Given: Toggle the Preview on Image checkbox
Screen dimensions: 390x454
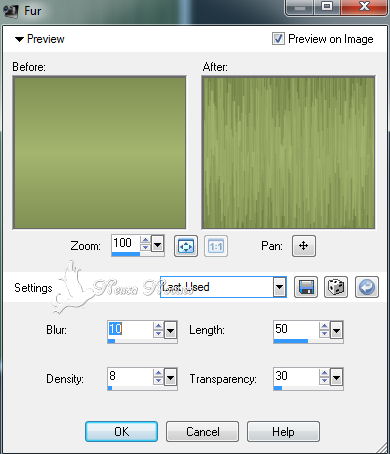Looking at the screenshot, I should pyautogui.click(x=278, y=39).
